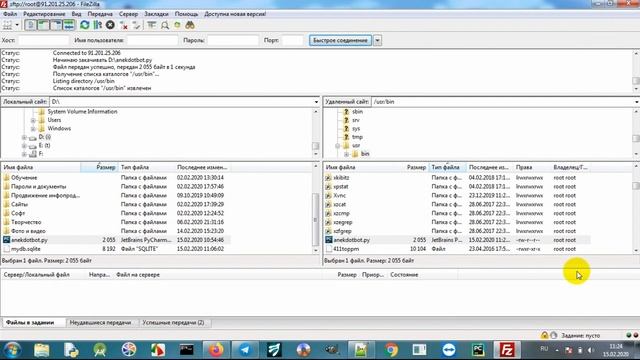Open the quick connect history dropdown
The image size is (640, 360).
[x=378, y=40]
